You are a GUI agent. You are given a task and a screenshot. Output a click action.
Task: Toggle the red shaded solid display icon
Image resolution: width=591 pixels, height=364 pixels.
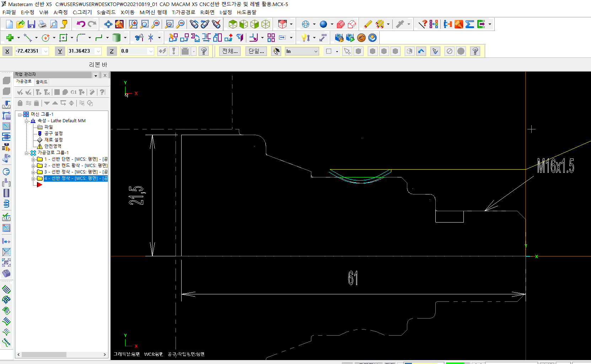point(340,24)
